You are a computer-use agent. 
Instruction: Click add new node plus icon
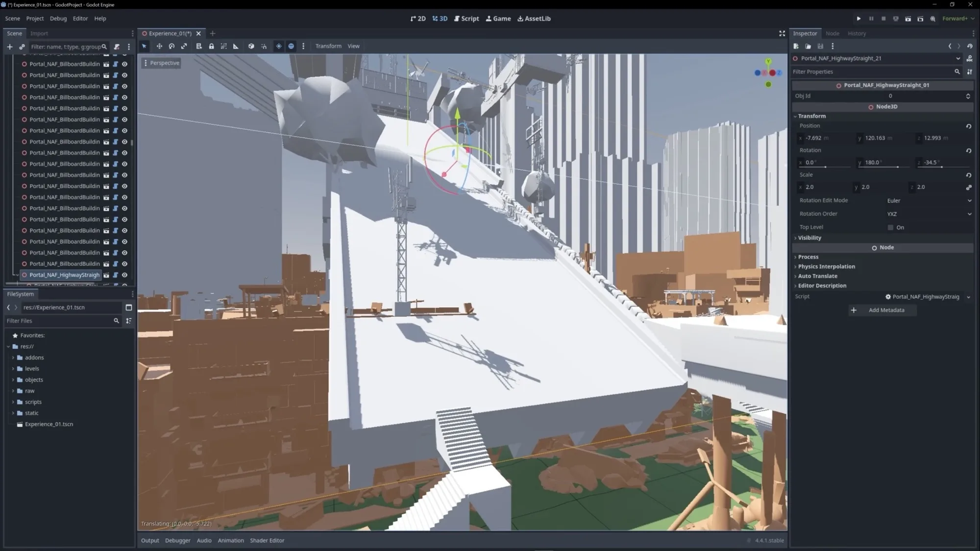pyautogui.click(x=9, y=47)
